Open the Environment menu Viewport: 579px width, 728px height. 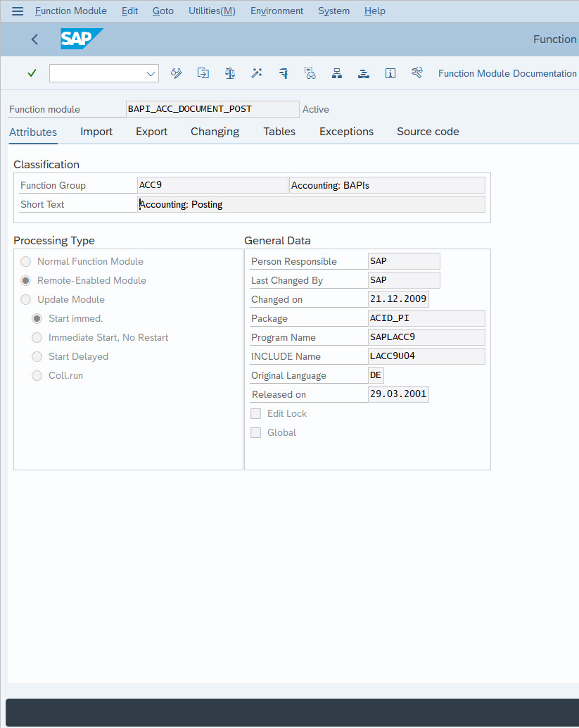coord(277,11)
